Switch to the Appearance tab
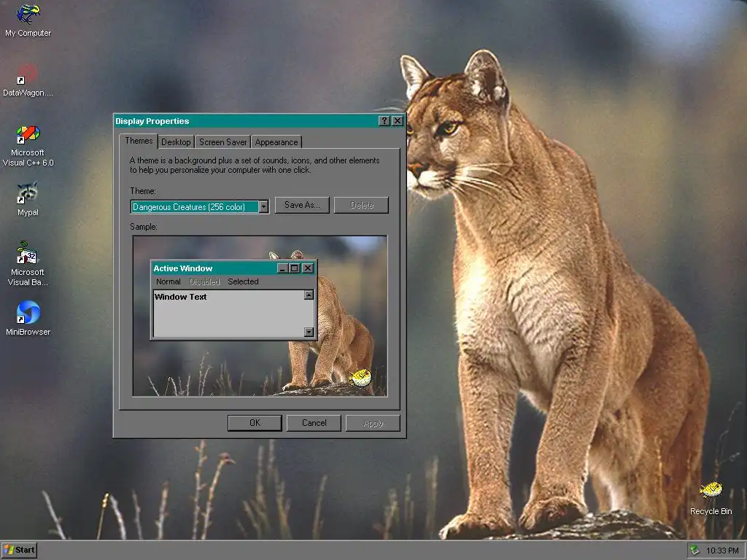Viewport: 747px width, 560px height. [276, 142]
